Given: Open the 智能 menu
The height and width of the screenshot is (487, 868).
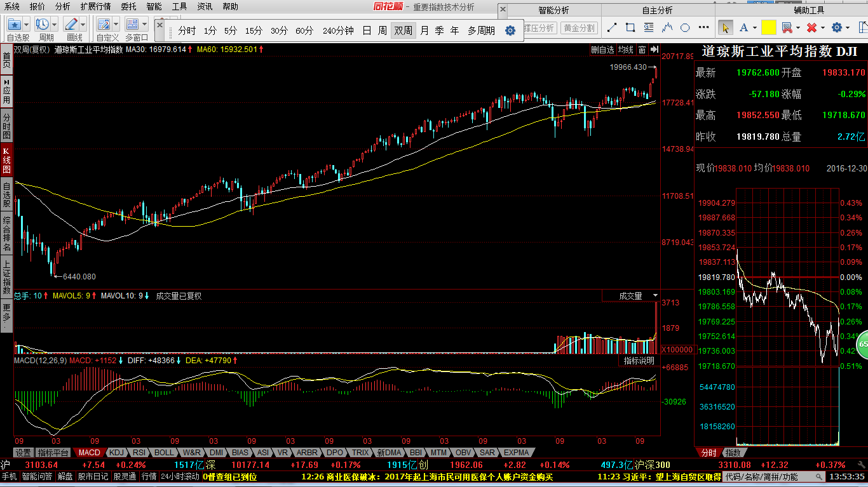Looking at the screenshot, I should pyautogui.click(x=154, y=6).
